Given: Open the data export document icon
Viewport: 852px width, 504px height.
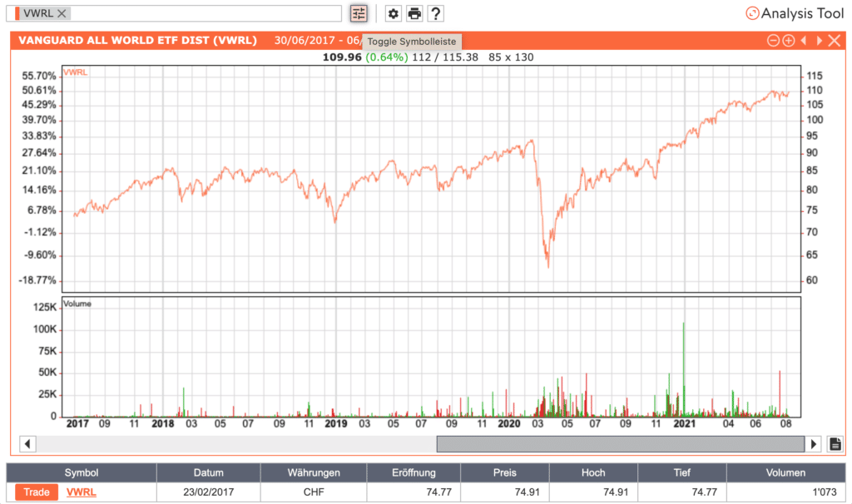Looking at the screenshot, I should click(835, 443).
